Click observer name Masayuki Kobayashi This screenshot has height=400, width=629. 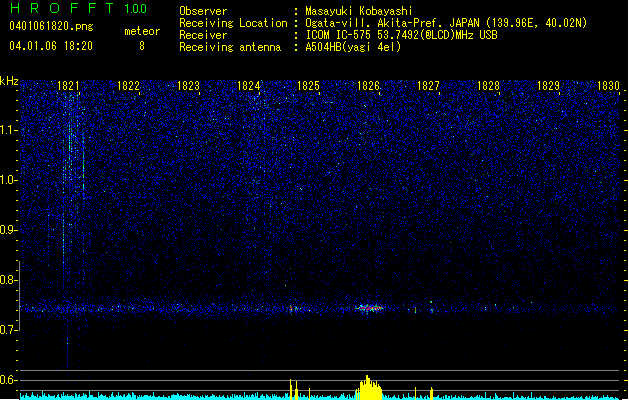tap(359, 11)
